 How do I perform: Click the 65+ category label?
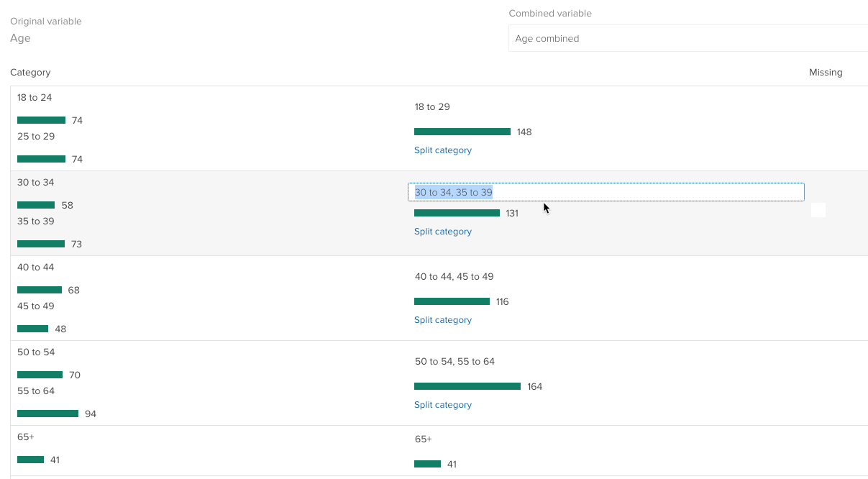tap(25, 437)
